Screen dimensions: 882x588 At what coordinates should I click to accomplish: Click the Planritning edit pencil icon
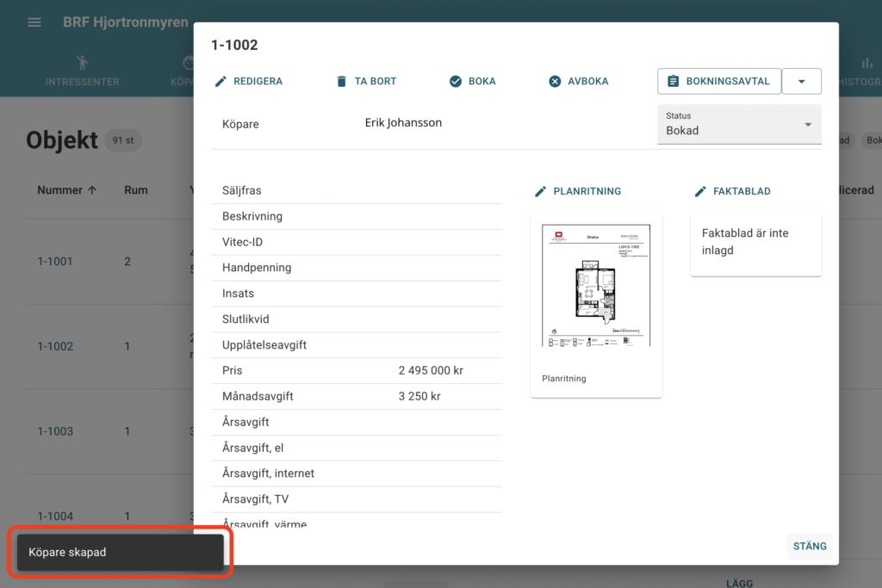(x=541, y=191)
